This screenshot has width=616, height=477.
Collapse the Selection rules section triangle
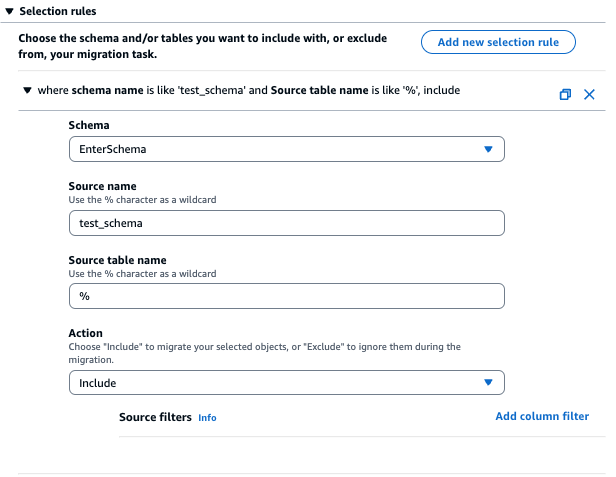click(9, 9)
